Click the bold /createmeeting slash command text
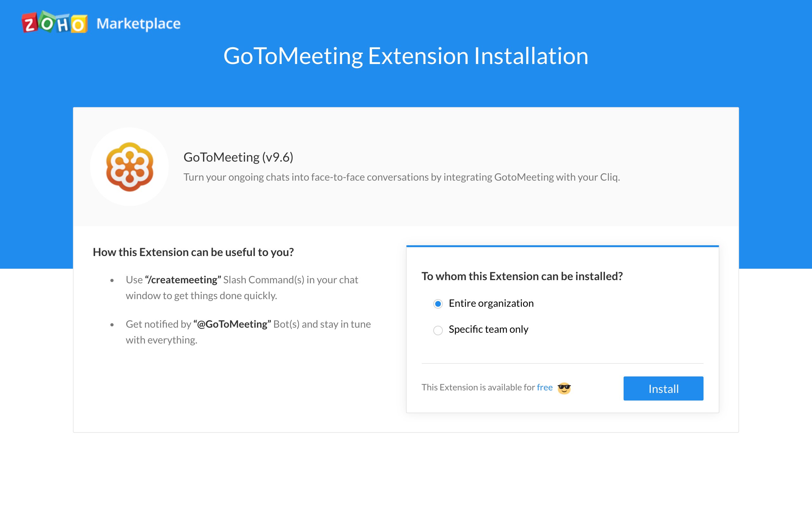This screenshot has width=812, height=507. [183, 280]
